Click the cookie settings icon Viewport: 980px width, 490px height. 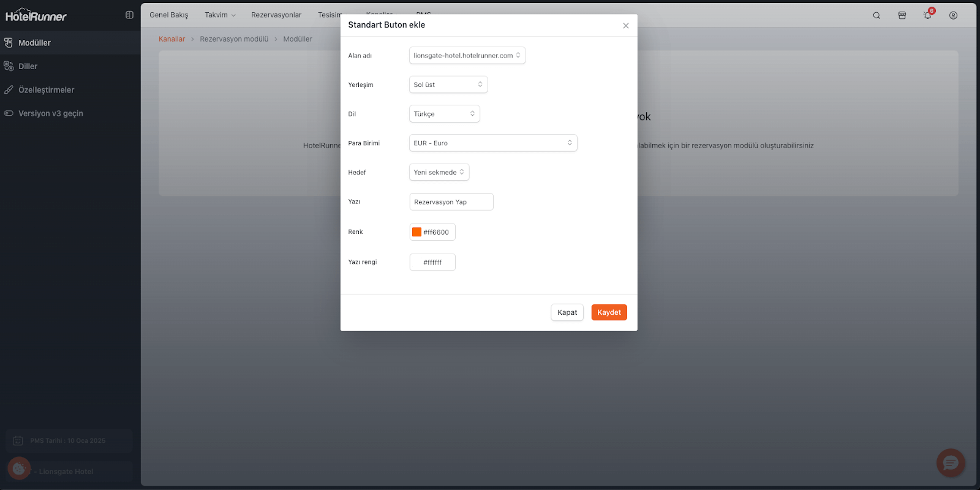(x=19, y=469)
